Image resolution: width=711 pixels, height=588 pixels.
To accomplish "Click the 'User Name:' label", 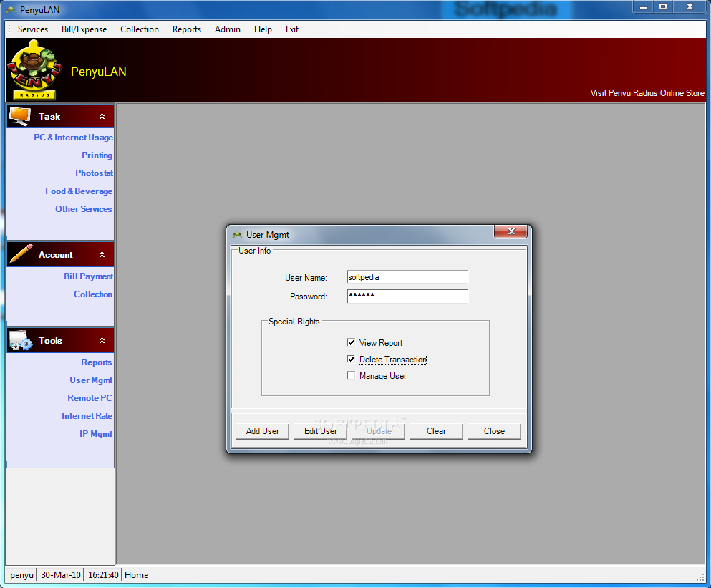I will click(306, 278).
